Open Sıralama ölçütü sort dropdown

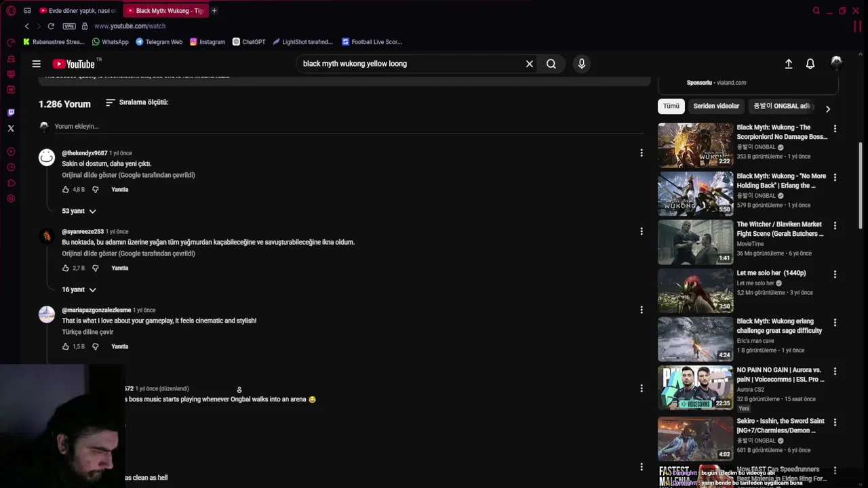pos(137,102)
